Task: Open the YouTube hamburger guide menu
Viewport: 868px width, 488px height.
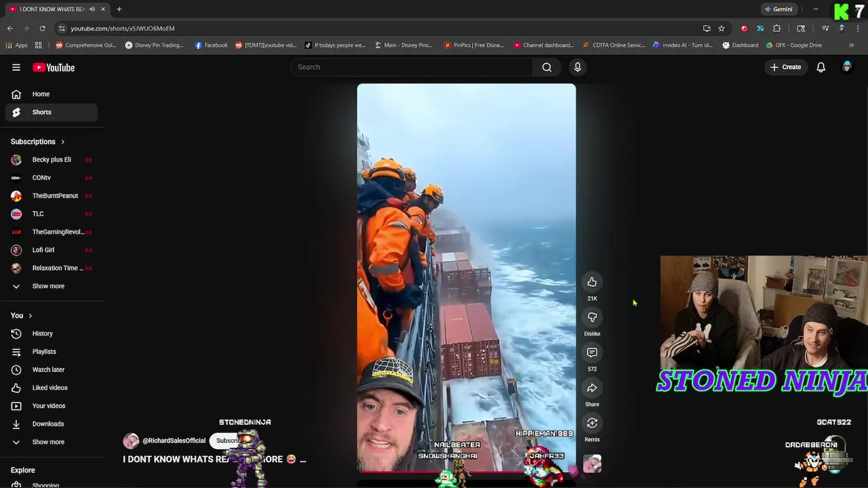Action: tap(16, 67)
